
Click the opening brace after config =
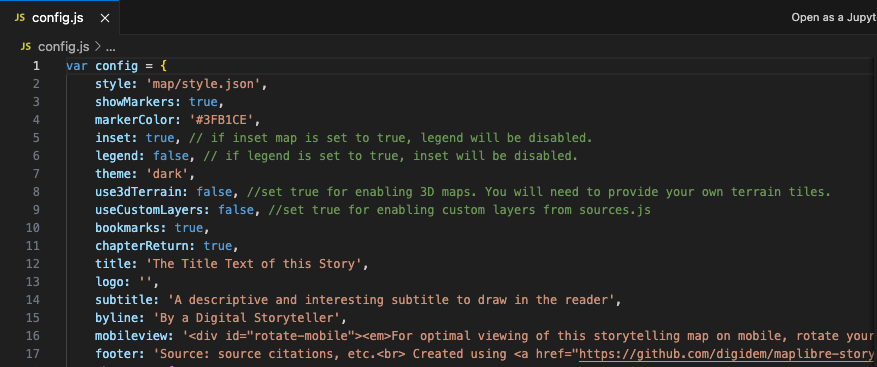(x=164, y=66)
